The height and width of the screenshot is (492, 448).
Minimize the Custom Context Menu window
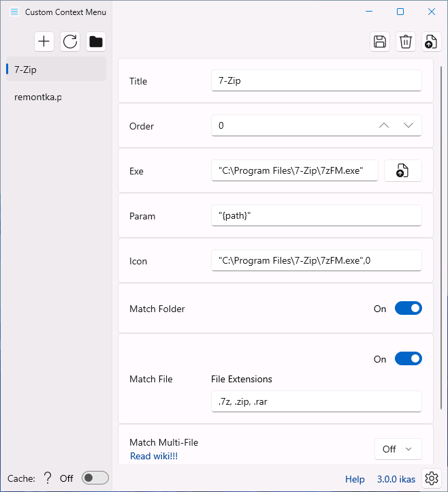click(x=369, y=12)
